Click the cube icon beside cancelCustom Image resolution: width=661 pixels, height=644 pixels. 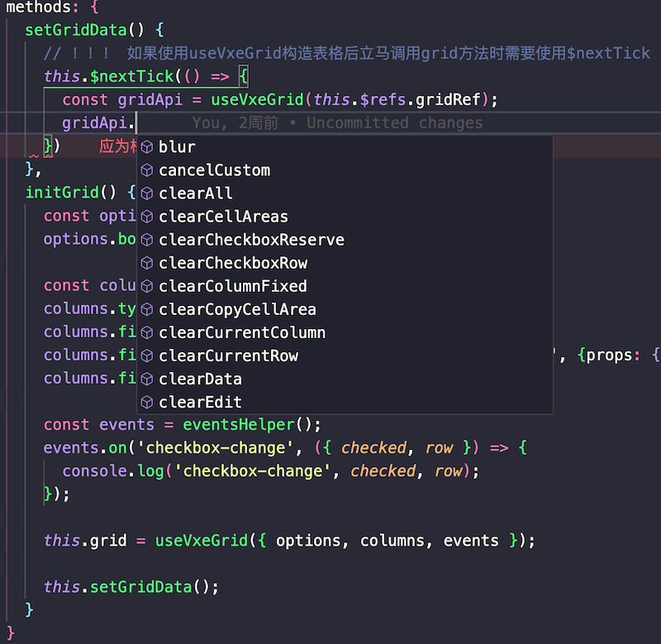147,170
